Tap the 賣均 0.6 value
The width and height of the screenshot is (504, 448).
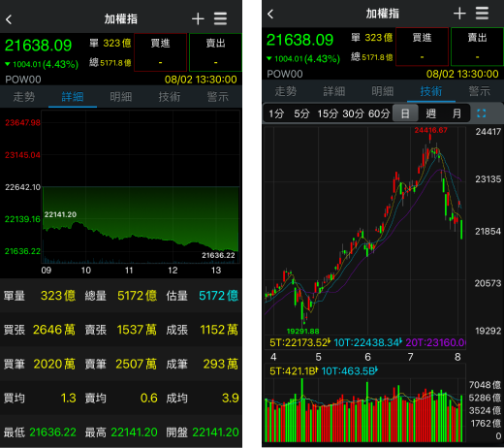pos(149,398)
